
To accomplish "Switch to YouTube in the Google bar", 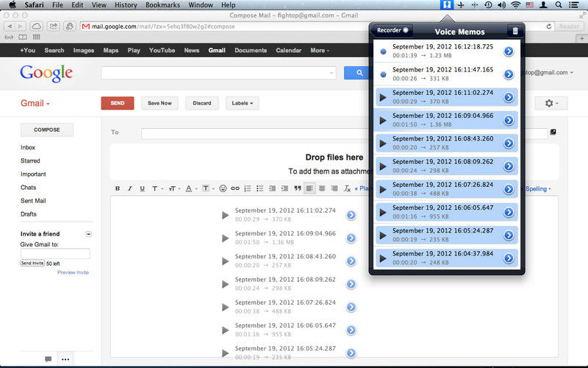I will (x=162, y=50).
